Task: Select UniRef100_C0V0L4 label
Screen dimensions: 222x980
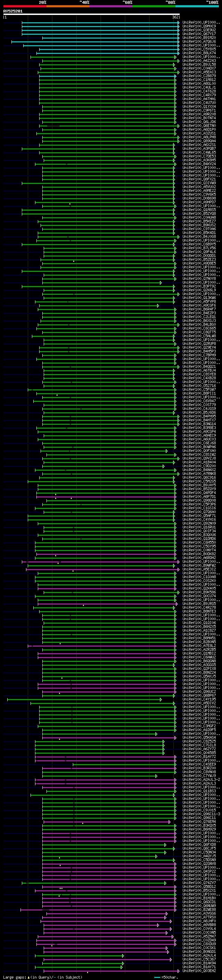Action: [x=199, y=929]
